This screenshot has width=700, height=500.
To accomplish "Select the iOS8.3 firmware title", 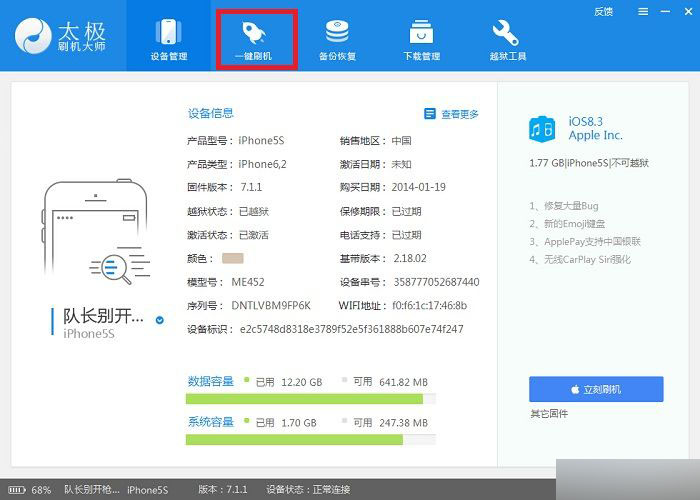I will (585, 121).
